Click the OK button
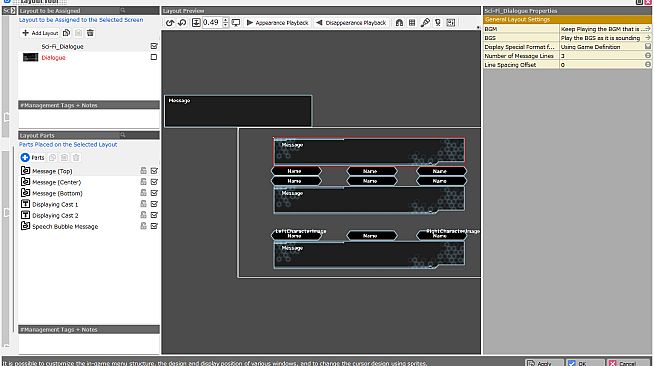Image resolution: width=654 pixels, height=366 pixels. [585, 363]
